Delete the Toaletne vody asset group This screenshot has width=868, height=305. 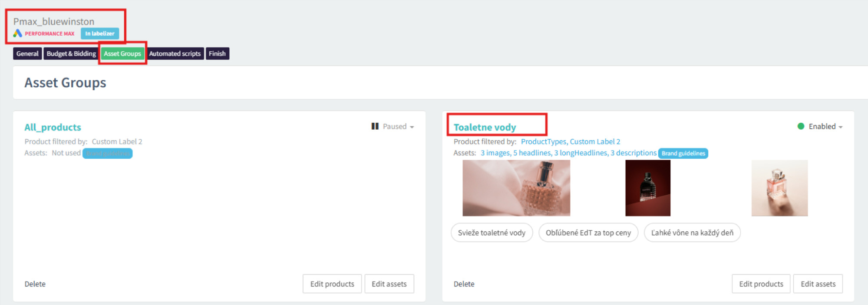464,284
